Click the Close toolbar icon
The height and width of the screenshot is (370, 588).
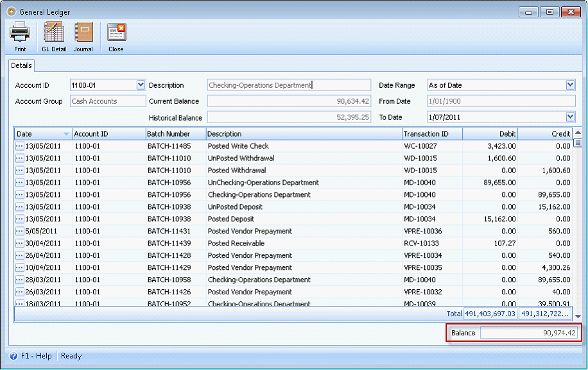(x=116, y=37)
